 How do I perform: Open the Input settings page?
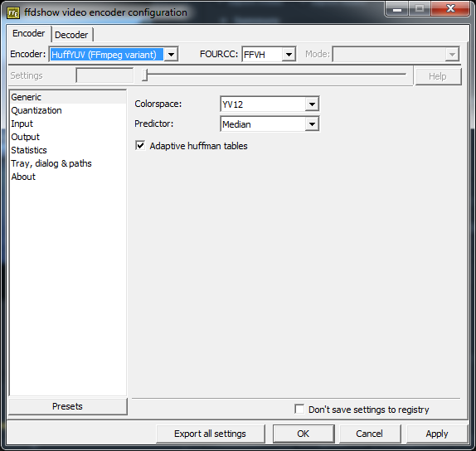coord(22,124)
